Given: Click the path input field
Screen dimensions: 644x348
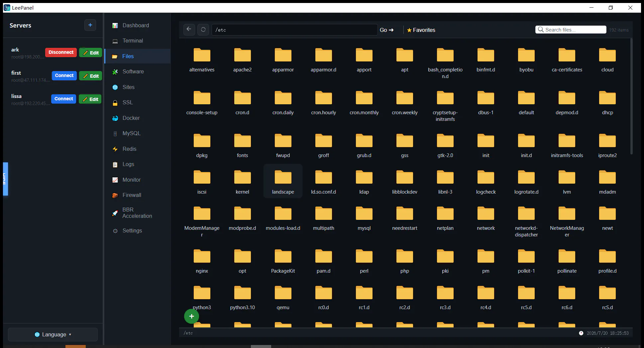Looking at the screenshot, I should (x=294, y=30).
